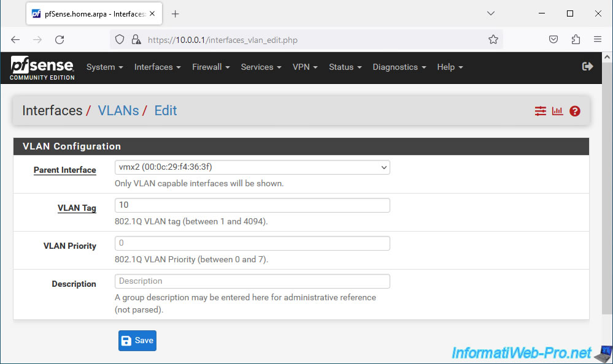Image resolution: width=613 pixels, height=364 pixels.
Task: Reload the page with the refresh icon
Action: (x=60, y=40)
